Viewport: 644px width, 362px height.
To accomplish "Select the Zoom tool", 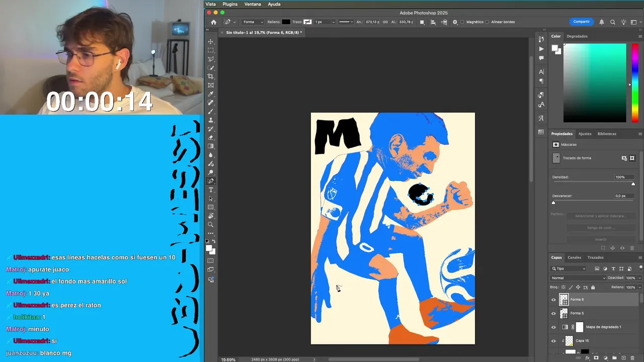I will (211, 224).
